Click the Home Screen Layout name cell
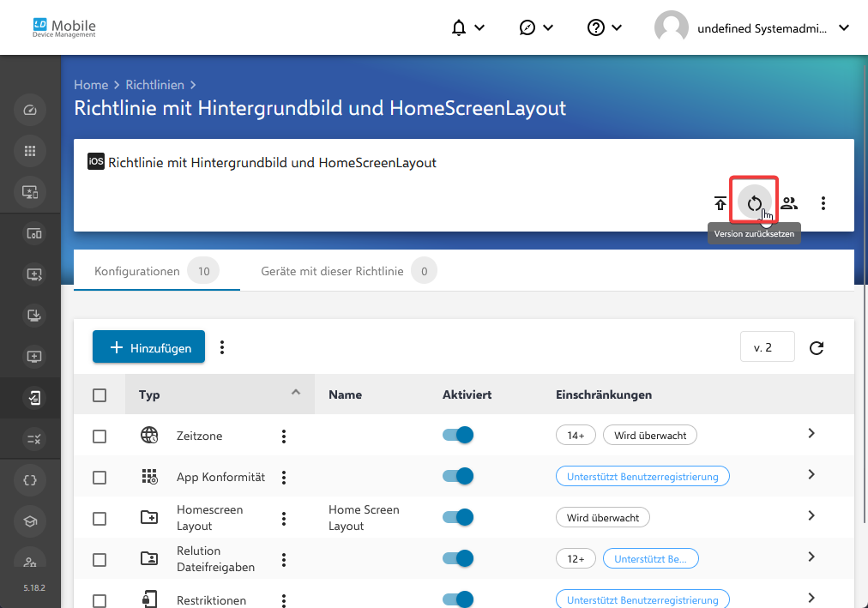868x608 pixels. tap(364, 518)
